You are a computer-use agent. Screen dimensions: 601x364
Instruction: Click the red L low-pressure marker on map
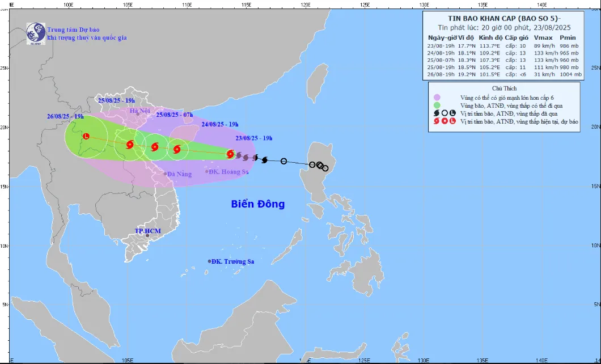pos(86,136)
